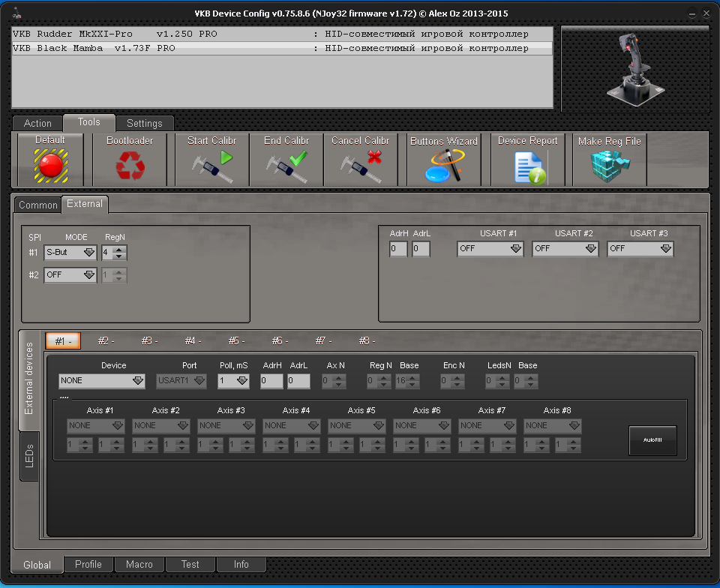Select external device slot #4
The height and width of the screenshot is (588, 720).
coord(193,341)
